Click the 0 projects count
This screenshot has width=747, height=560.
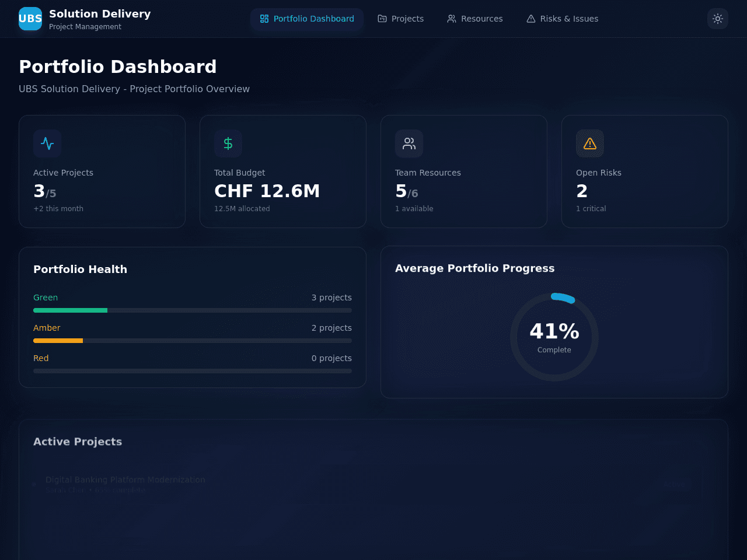pyautogui.click(x=331, y=358)
